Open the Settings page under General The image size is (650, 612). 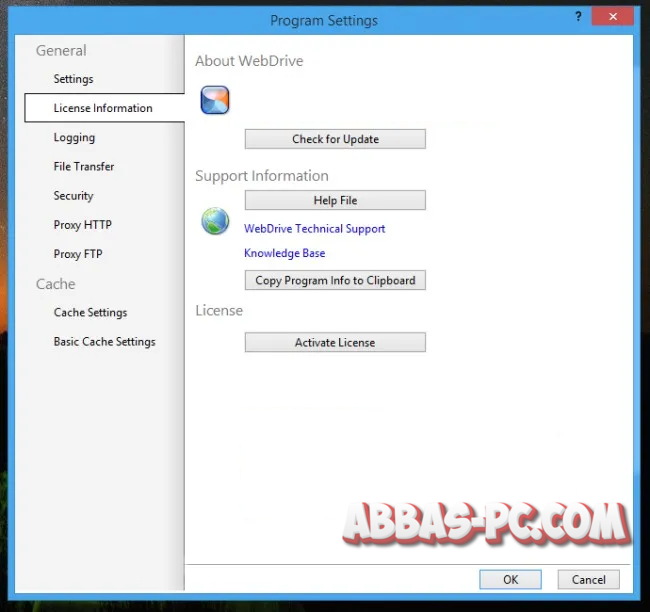[x=73, y=79]
